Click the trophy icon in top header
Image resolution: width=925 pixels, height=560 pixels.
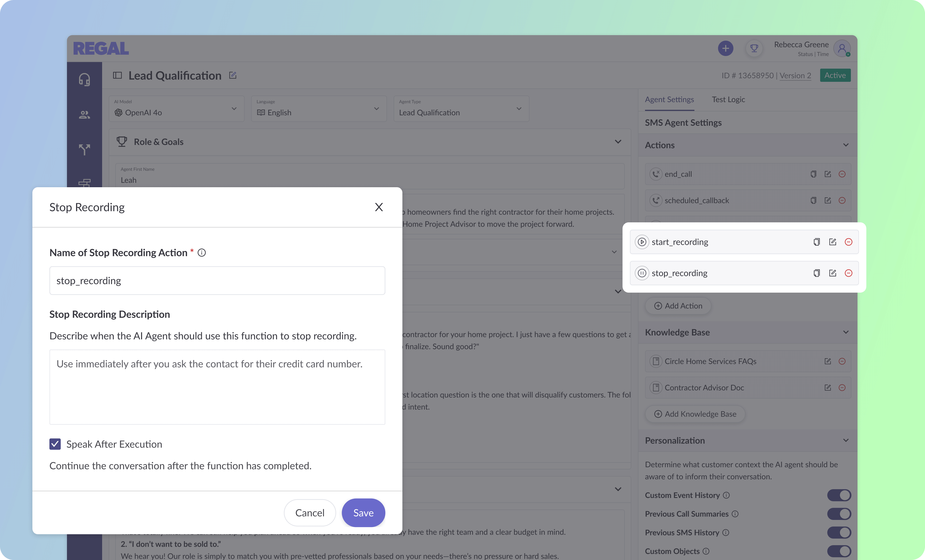pyautogui.click(x=754, y=48)
